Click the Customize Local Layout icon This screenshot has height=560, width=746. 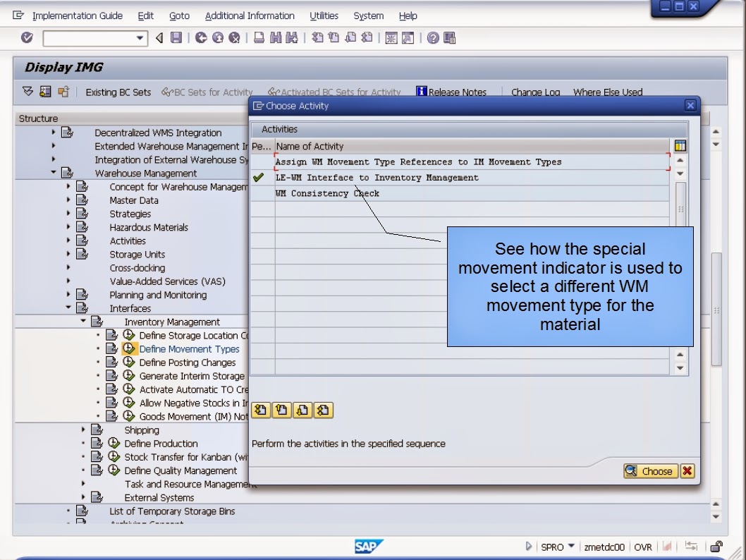[450, 37]
